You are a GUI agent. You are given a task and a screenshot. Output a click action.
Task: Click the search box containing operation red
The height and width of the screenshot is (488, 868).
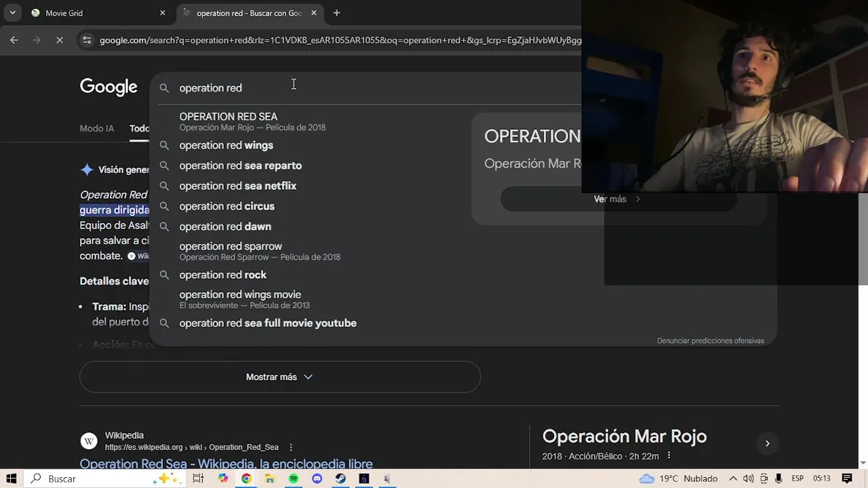coord(366,88)
